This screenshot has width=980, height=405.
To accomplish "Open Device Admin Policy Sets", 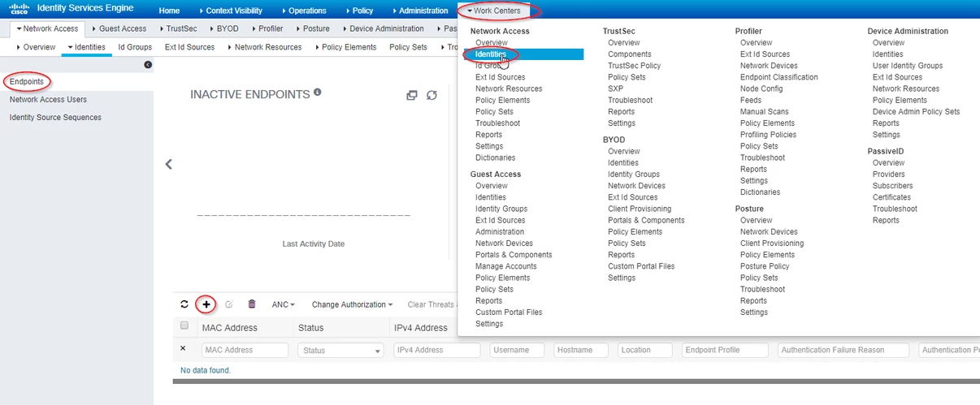I will coord(916,112).
